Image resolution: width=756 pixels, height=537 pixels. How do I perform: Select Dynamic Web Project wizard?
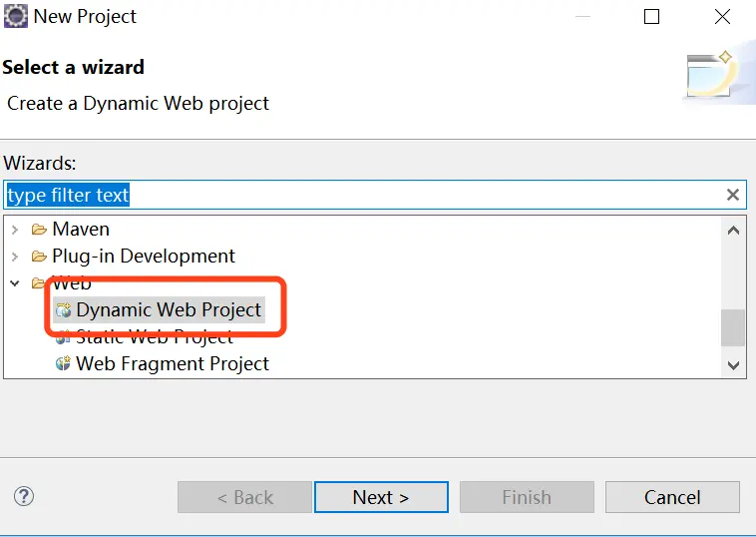point(168,310)
